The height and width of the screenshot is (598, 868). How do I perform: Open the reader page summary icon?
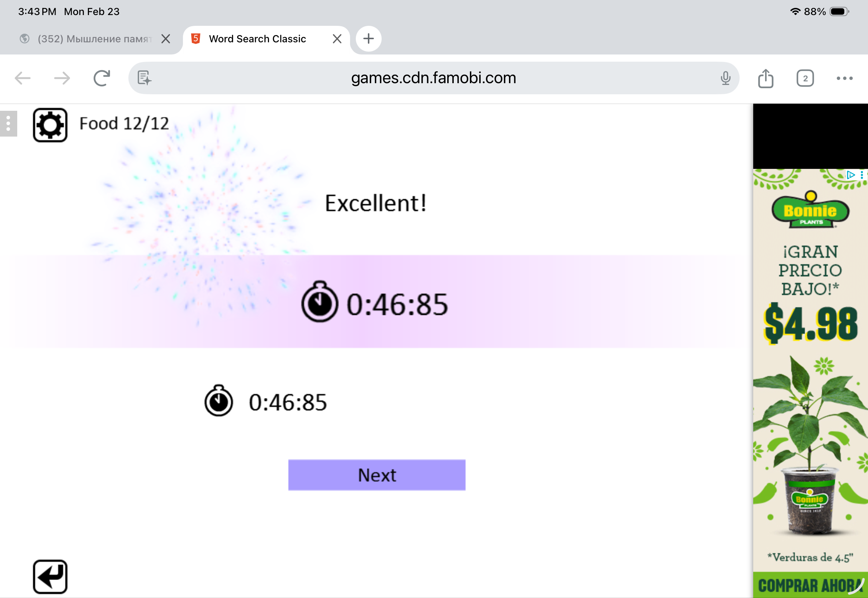tap(144, 78)
